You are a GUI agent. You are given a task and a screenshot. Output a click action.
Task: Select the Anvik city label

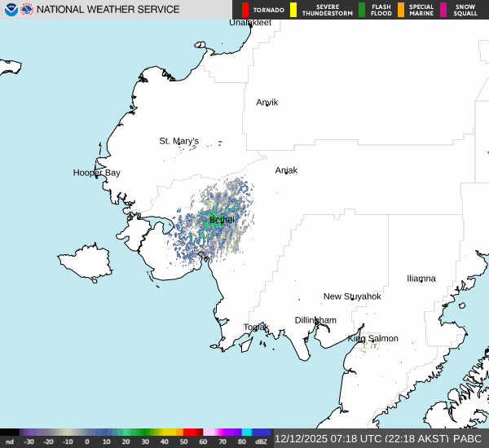267,103
